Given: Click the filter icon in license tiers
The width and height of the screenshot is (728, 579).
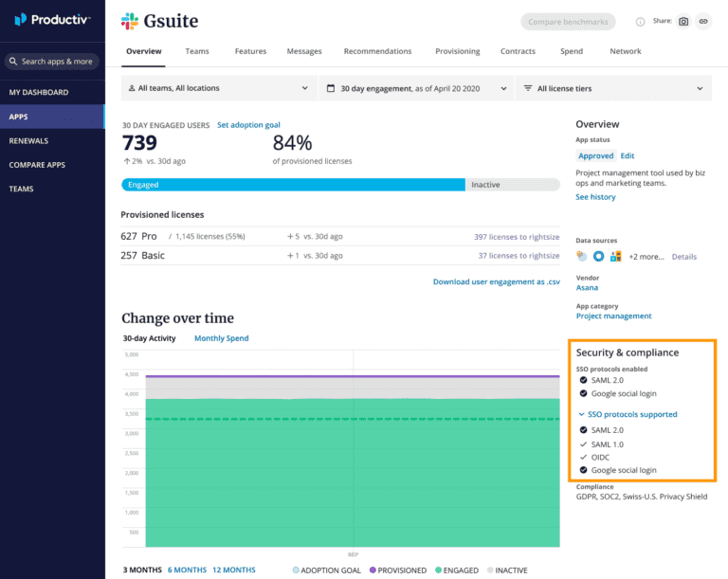Looking at the screenshot, I should click(x=528, y=88).
